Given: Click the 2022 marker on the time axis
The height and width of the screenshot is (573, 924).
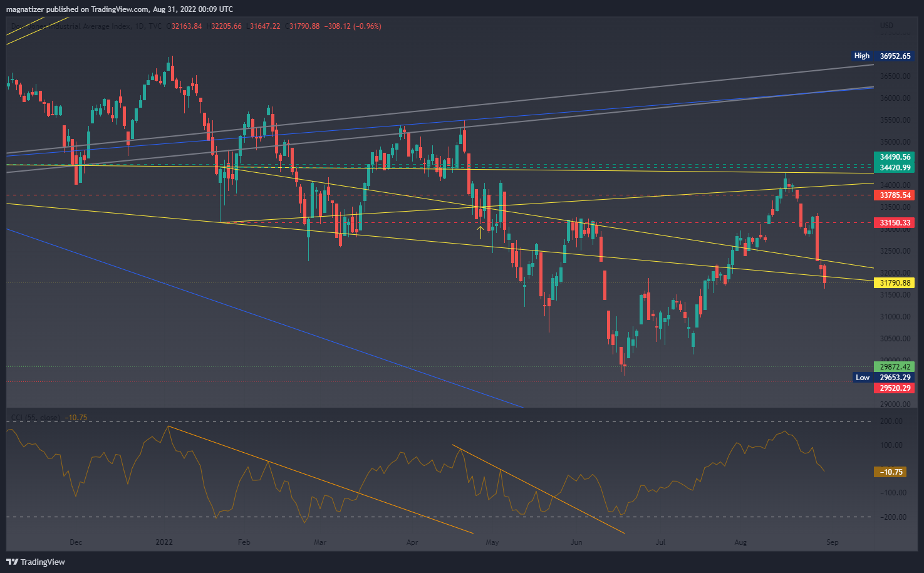Looking at the screenshot, I should (x=164, y=542).
